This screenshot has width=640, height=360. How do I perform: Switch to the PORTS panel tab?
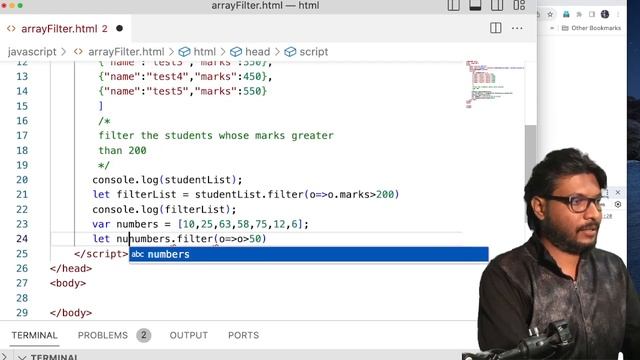click(x=243, y=335)
